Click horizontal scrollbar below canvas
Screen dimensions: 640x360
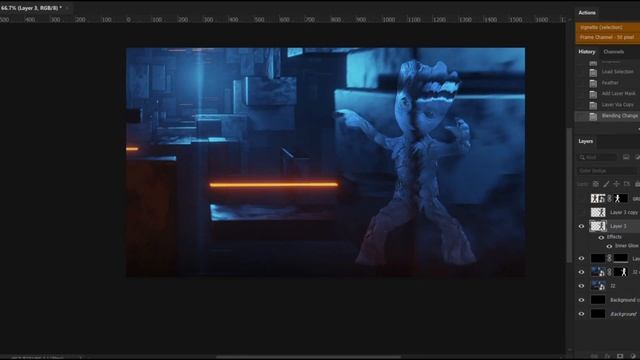(x=308, y=357)
